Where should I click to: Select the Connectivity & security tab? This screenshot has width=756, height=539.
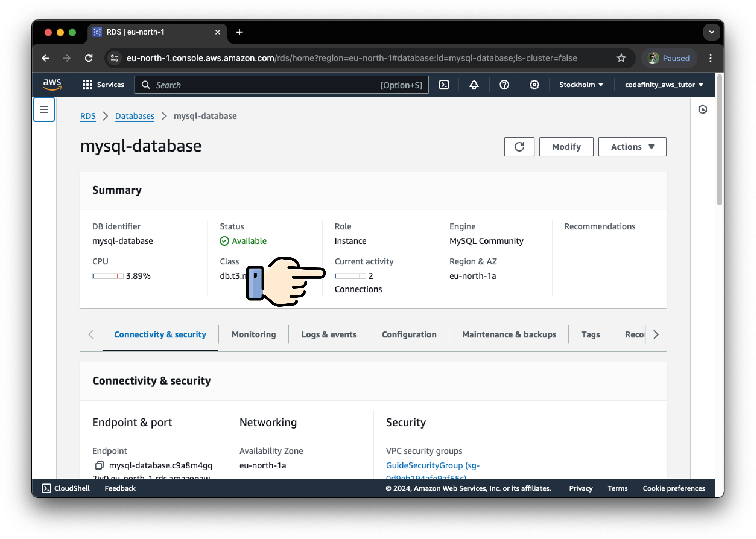[x=160, y=335]
